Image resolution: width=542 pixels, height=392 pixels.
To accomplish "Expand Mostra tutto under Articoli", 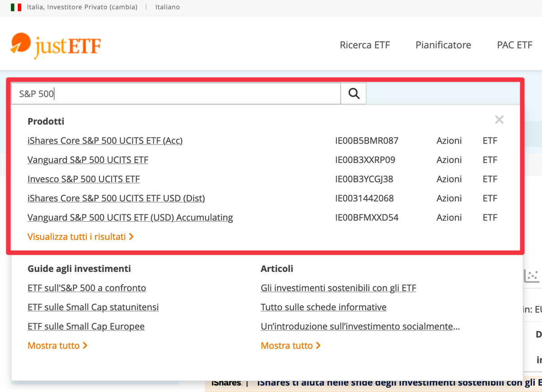I will 290,345.
